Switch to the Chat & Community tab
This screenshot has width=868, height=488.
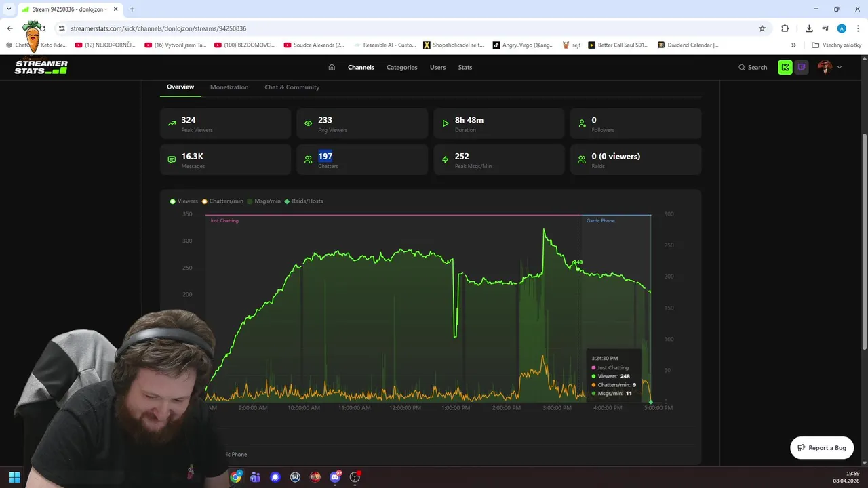[x=292, y=87]
